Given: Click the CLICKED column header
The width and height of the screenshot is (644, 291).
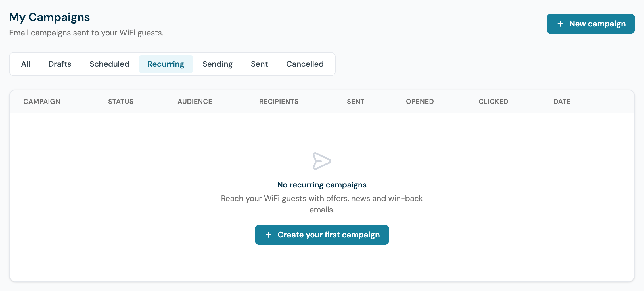Looking at the screenshot, I should point(493,102).
